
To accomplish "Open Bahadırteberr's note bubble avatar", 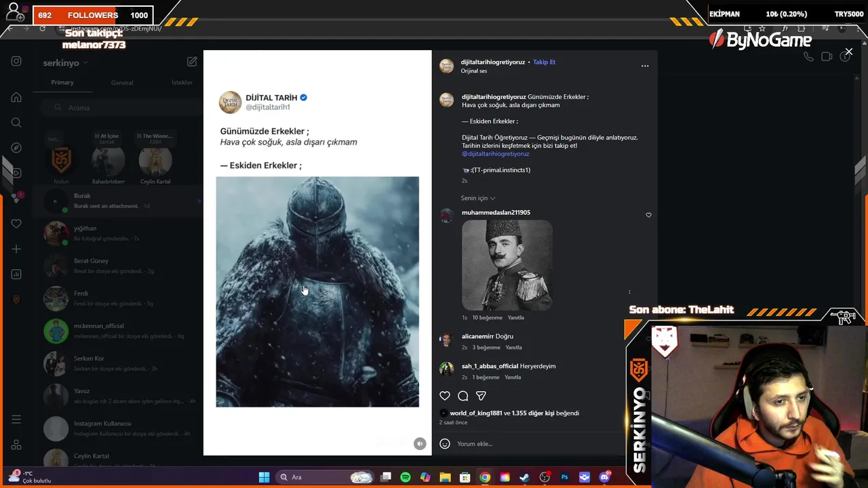I will click(x=108, y=161).
